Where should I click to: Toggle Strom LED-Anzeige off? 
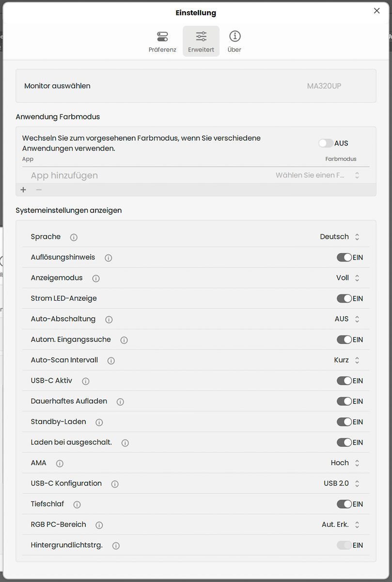click(344, 299)
